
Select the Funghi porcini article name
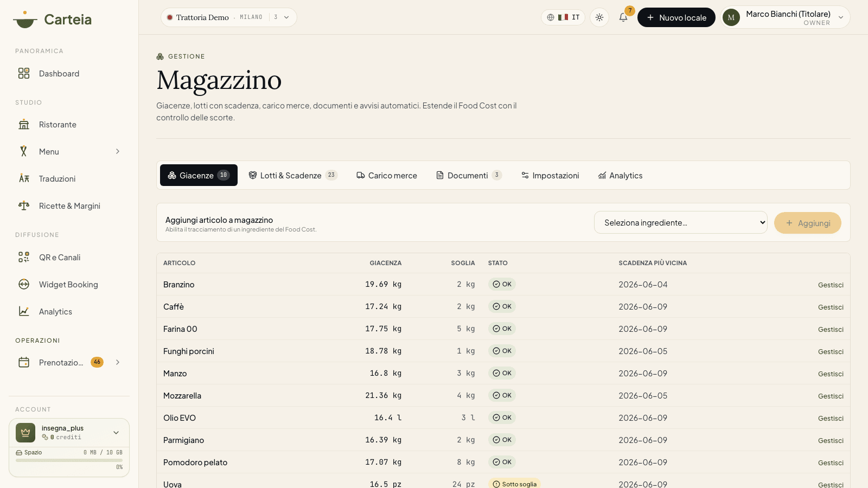[x=189, y=351]
